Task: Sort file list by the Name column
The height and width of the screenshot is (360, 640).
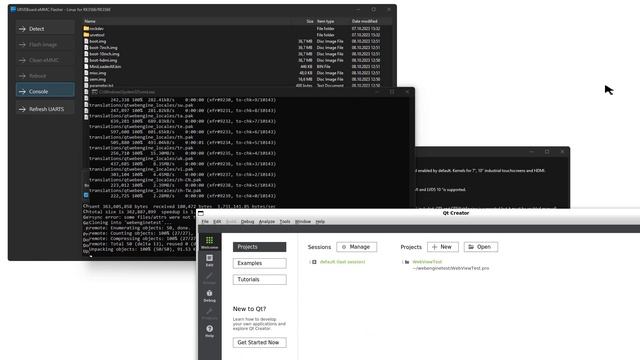Action: tap(90, 21)
